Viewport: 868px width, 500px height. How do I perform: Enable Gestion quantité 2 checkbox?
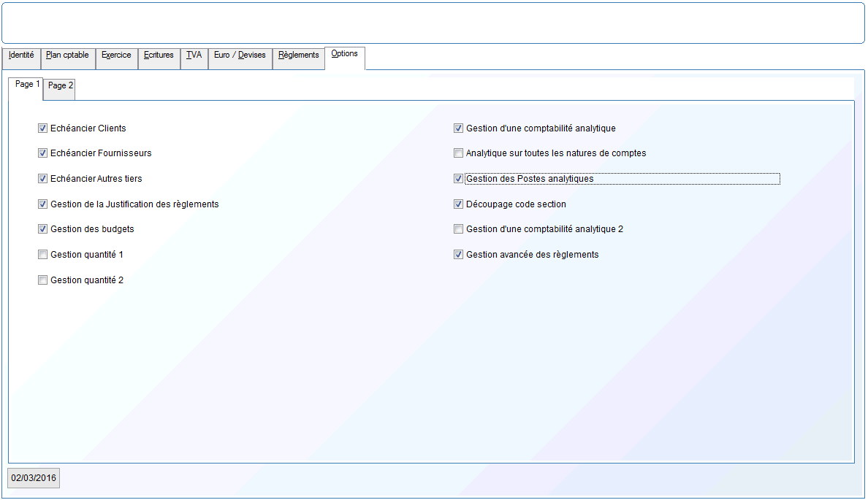42,280
